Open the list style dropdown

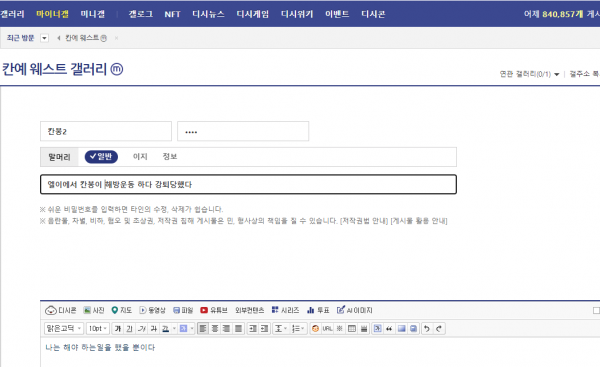(x=298, y=329)
